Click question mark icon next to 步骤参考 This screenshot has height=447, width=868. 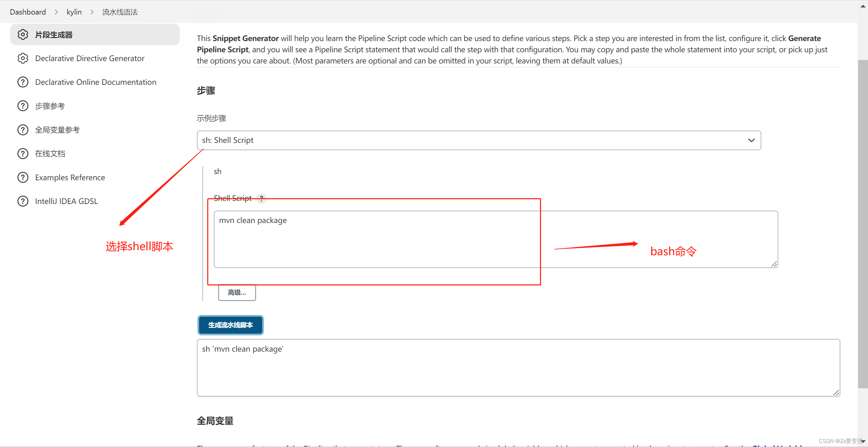tap(22, 106)
